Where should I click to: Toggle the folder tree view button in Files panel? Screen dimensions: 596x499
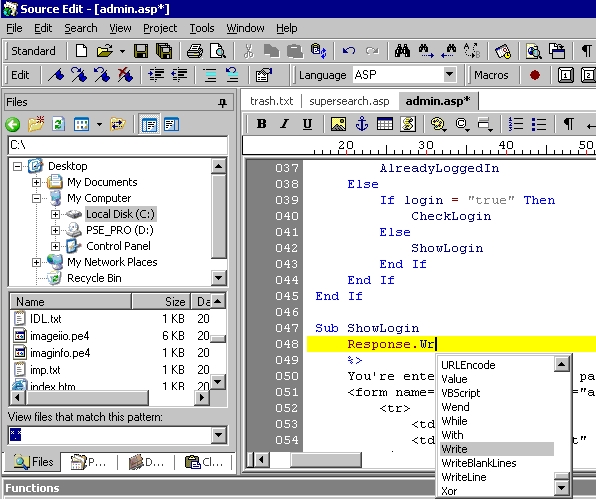click(x=149, y=124)
